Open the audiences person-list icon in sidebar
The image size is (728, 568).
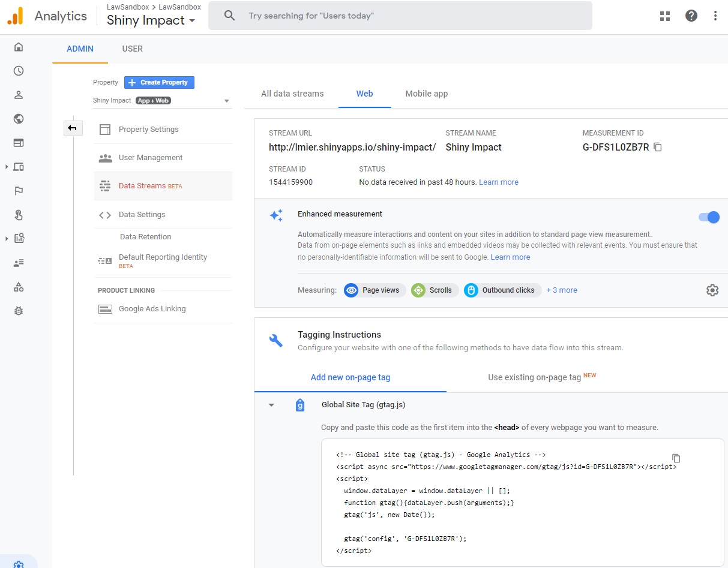[19, 263]
